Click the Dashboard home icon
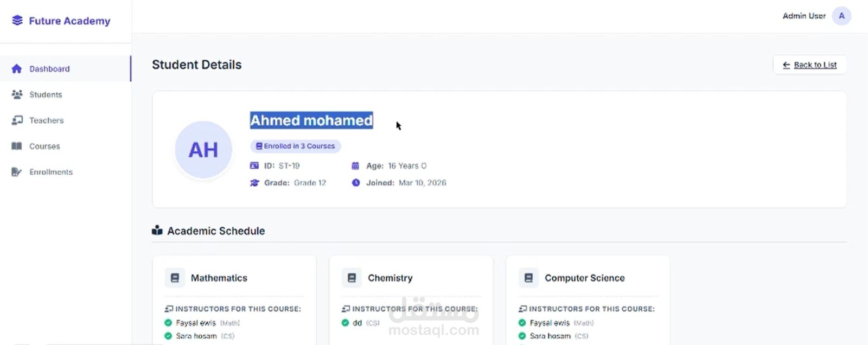Viewport: 868px width, 345px height. click(17, 69)
